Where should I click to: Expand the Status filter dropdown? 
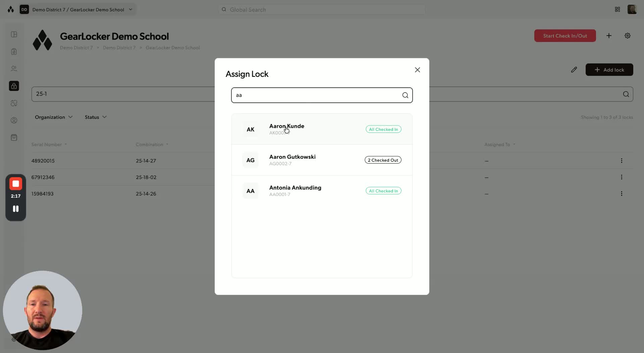[96, 117]
